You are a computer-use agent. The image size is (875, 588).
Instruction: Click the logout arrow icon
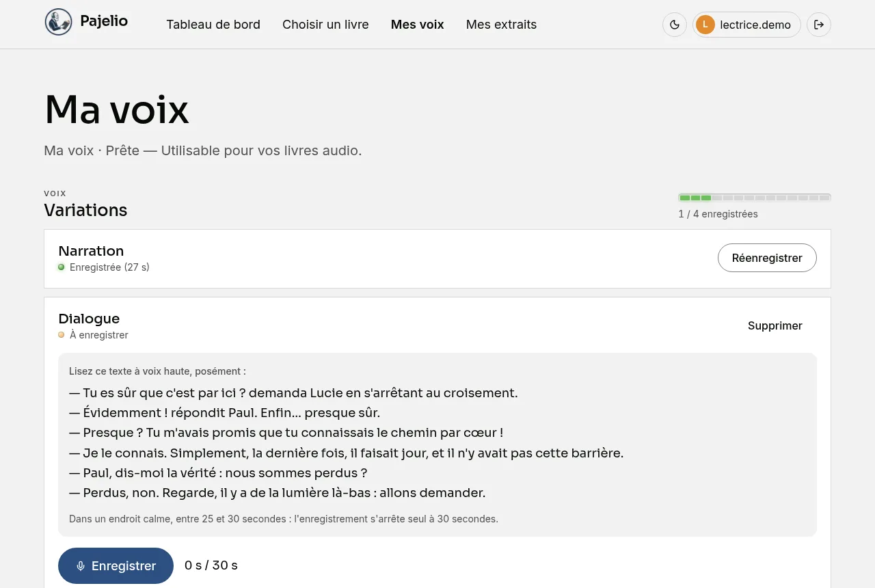(x=819, y=25)
